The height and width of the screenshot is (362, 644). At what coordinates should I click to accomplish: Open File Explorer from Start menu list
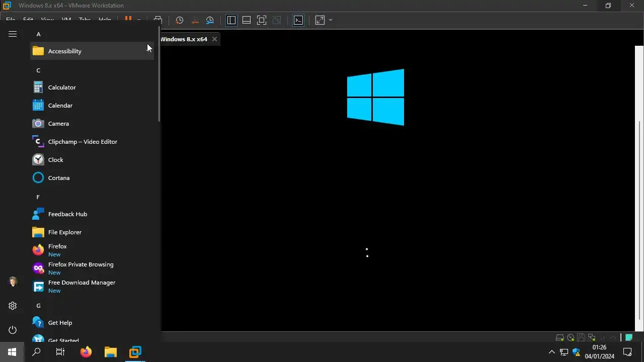(92, 232)
